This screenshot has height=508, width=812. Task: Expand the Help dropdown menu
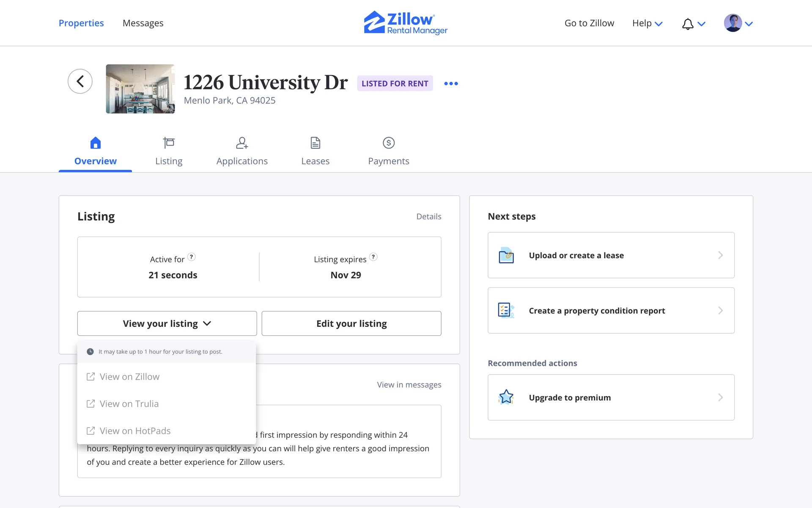pos(647,23)
